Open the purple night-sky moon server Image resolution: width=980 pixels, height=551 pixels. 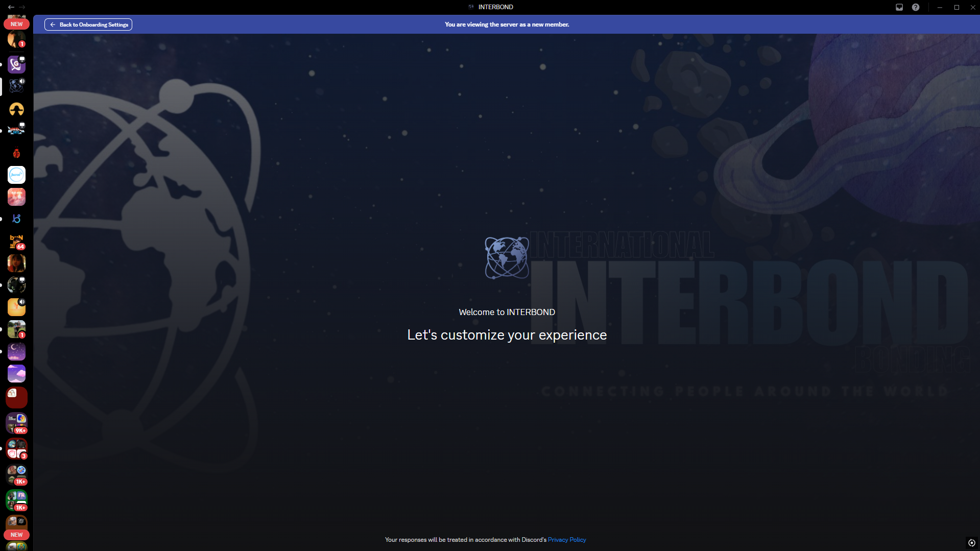(16, 351)
